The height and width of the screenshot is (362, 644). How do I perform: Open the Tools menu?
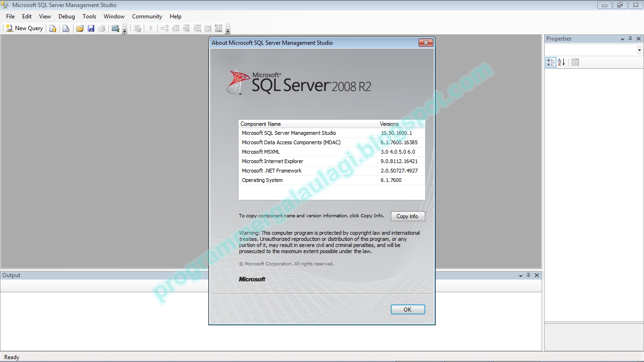click(90, 16)
